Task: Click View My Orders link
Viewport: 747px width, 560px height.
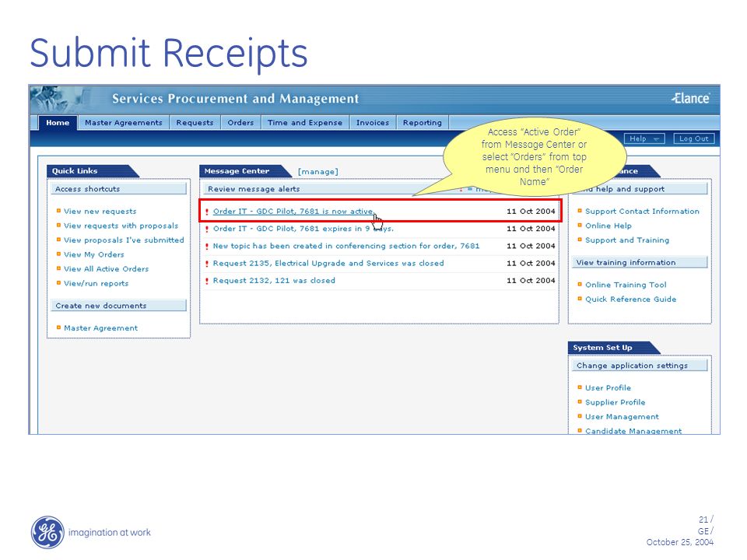Action: (x=94, y=255)
